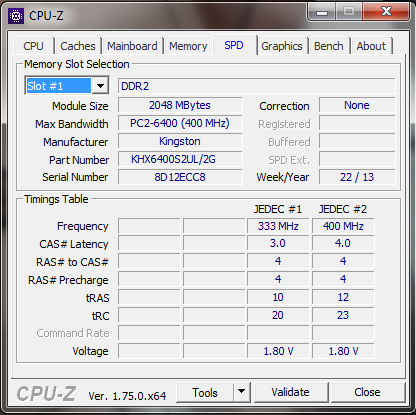
Task: Open the Slot #1 dropdown arrow
Action: [100, 86]
